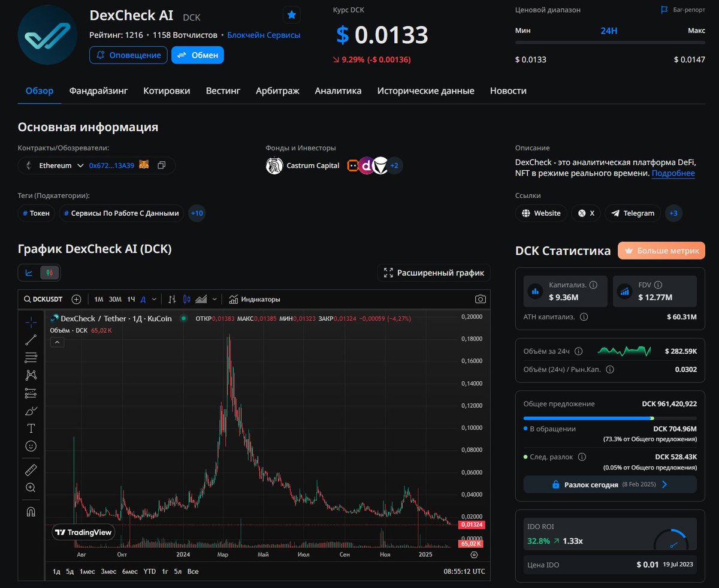Select bars chart type icon
This screenshot has width=719, height=588.
[x=172, y=299]
